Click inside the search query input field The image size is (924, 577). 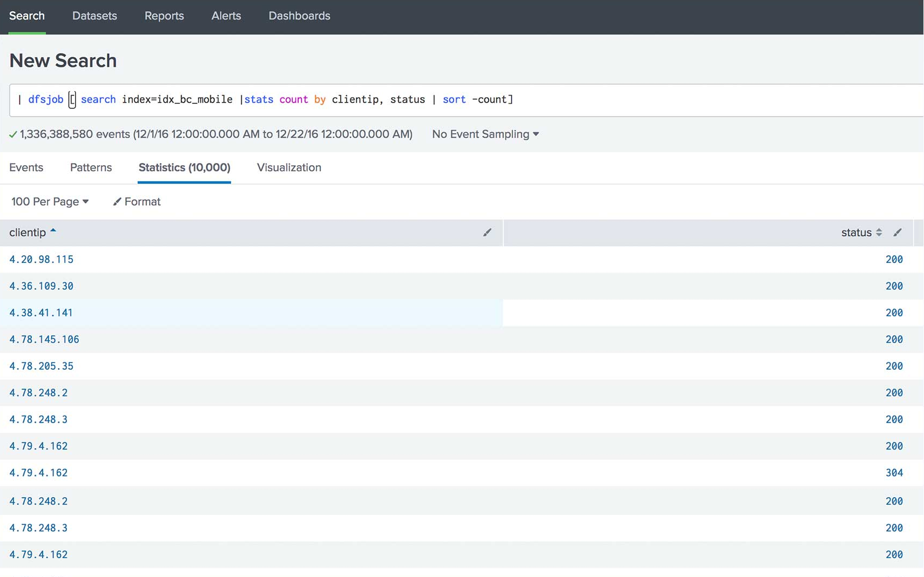(x=466, y=100)
